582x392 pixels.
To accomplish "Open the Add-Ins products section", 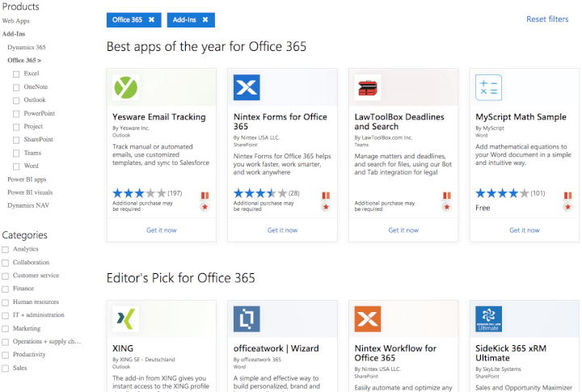I will [13, 34].
